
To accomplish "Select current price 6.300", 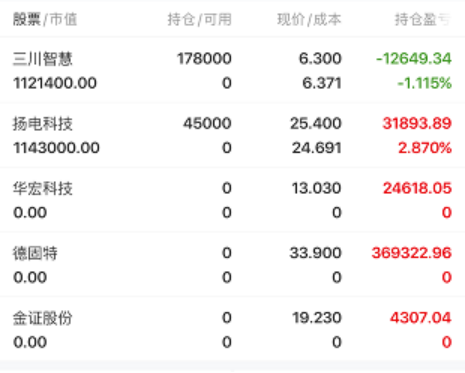I will pyautogui.click(x=320, y=59).
